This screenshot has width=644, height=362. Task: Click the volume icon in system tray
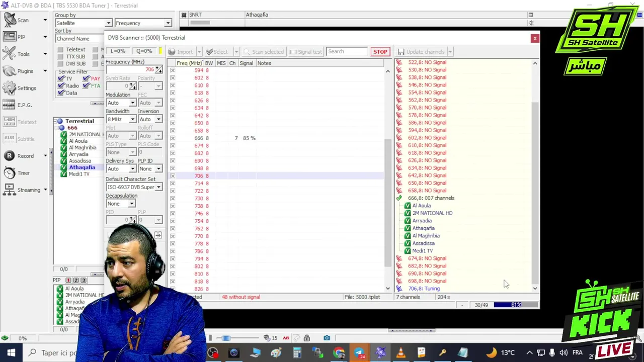point(563,352)
